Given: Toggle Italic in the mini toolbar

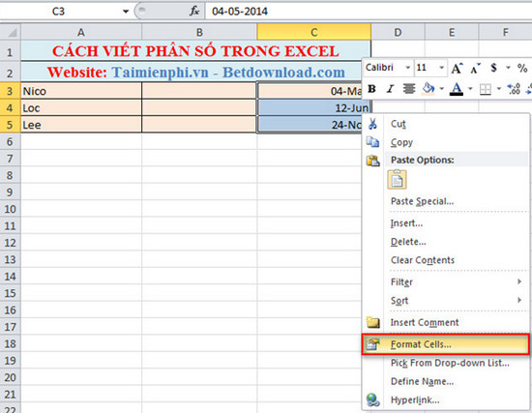Looking at the screenshot, I should point(390,89).
